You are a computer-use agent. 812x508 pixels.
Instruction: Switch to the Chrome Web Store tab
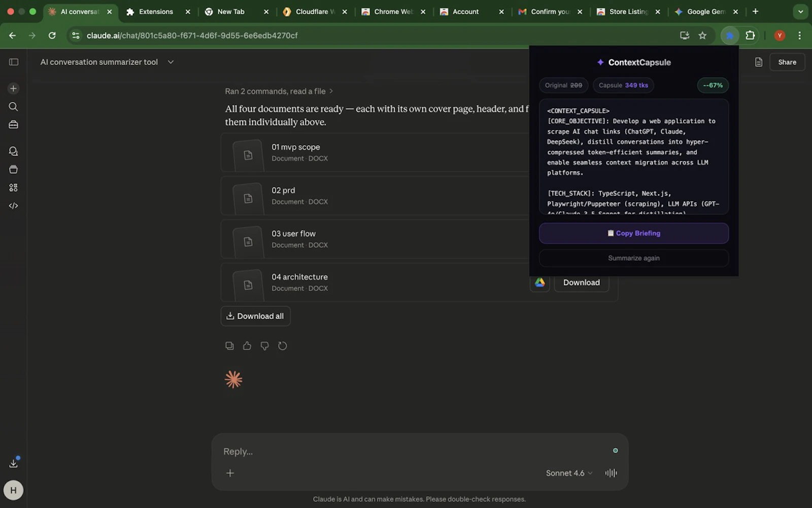click(393, 12)
